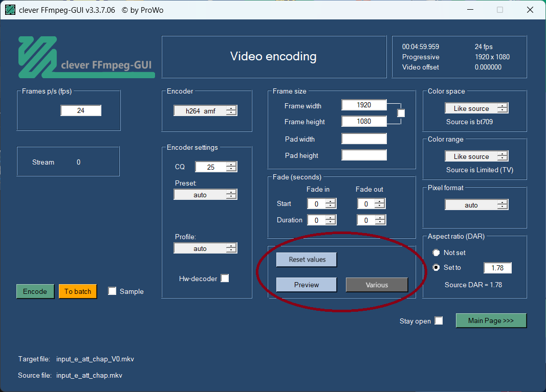Image resolution: width=546 pixels, height=392 pixels.
Task: Adjust the Fade in Start spinner
Action: pyautogui.click(x=331, y=204)
